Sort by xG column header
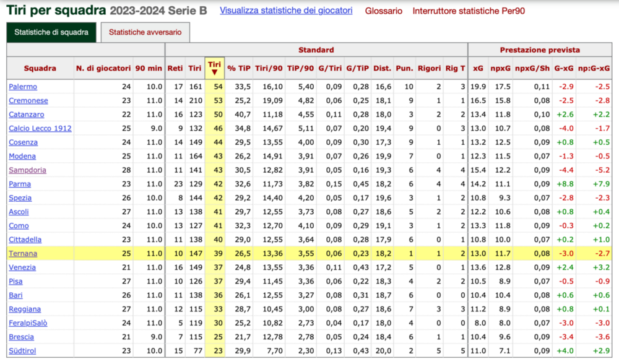Viewport: 619px width, 364px height. tap(478, 68)
